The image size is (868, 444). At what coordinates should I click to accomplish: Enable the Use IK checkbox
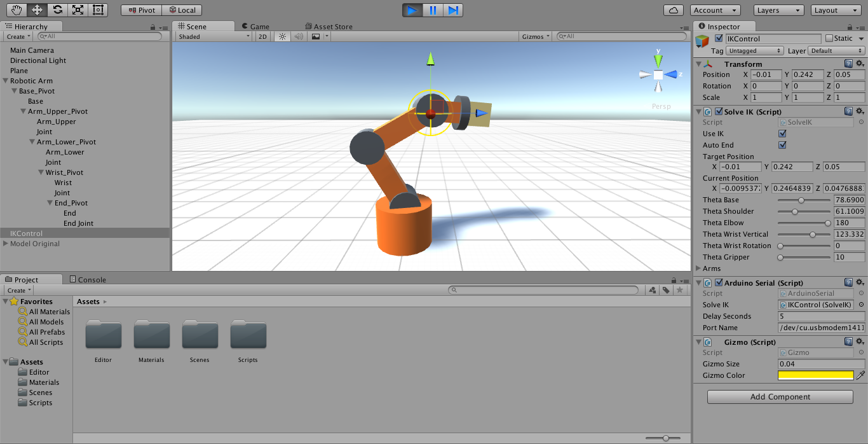783,134
